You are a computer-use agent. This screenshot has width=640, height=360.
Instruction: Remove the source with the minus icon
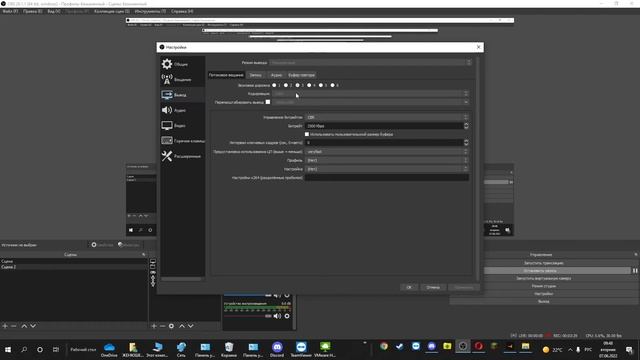pyautogui.click(x=162, y=326)
